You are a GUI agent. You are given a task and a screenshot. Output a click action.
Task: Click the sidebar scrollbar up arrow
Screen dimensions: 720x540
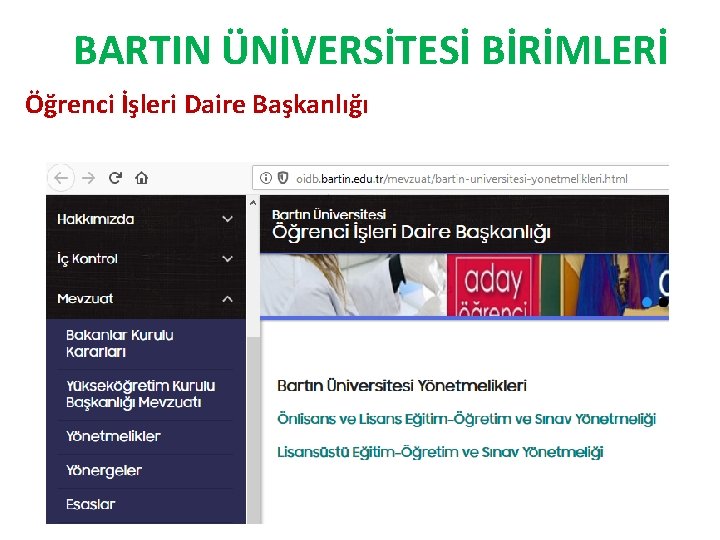coord(253,202)
